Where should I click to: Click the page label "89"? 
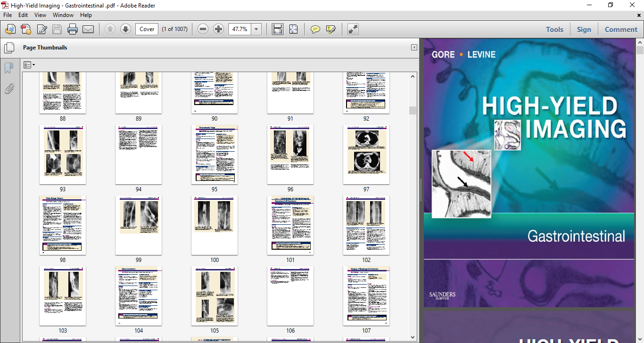coord(139,119)
